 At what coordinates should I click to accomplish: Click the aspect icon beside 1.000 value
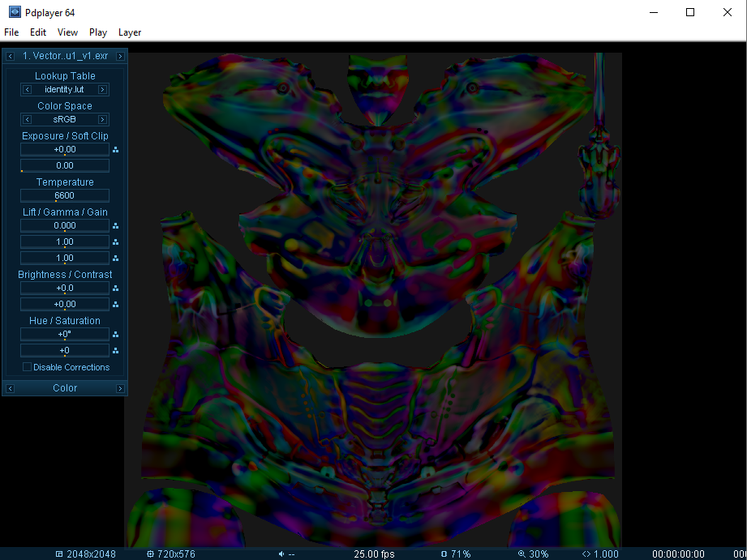pyautogui.click(x=585, y=554)
